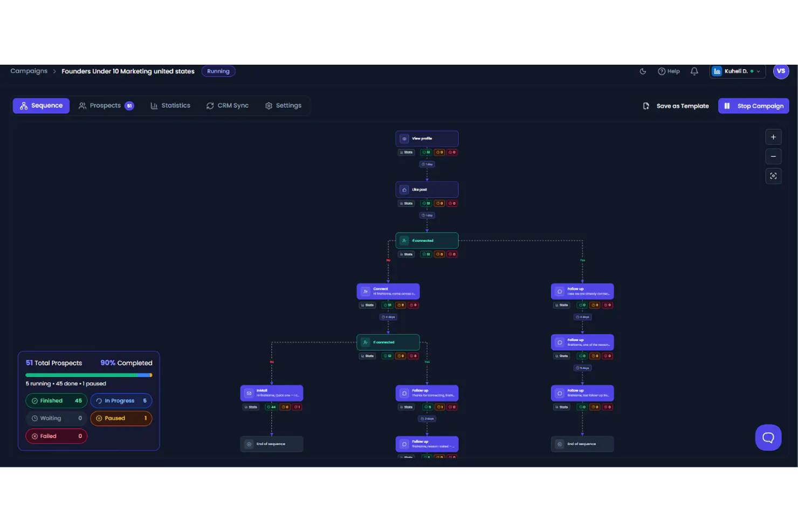Click chat icon on first right-branch Follow up
The width and height of the screenshot is (798, 532).
coord(560,292)
